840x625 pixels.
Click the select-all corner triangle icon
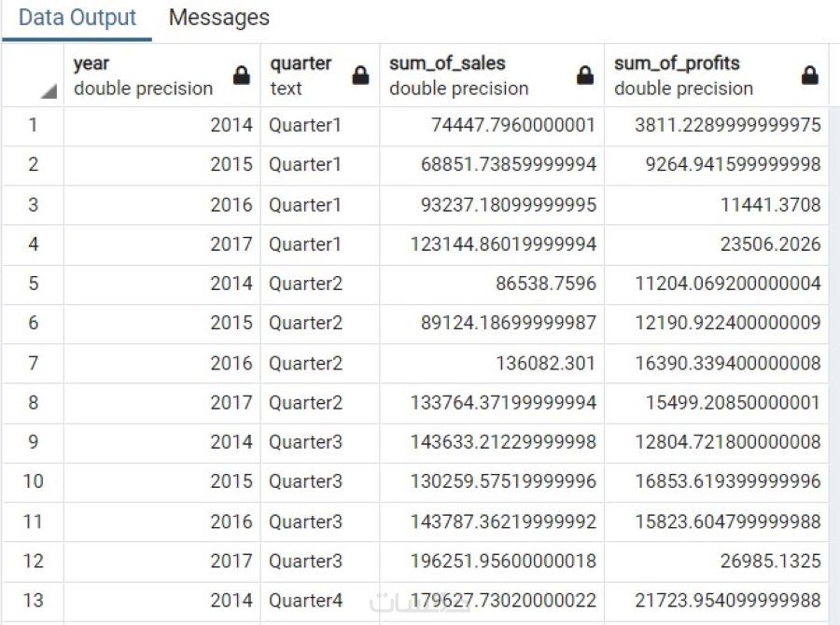49,91
